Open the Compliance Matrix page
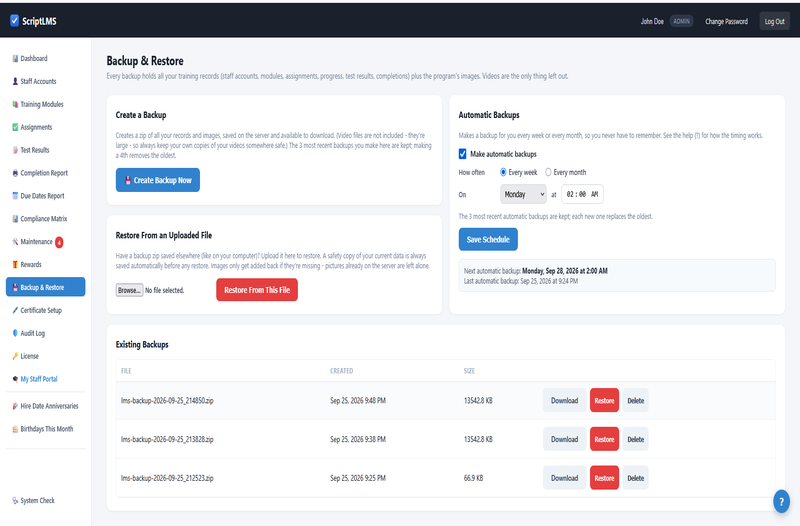Screen dimensions: 800x526 pos(45,219)
